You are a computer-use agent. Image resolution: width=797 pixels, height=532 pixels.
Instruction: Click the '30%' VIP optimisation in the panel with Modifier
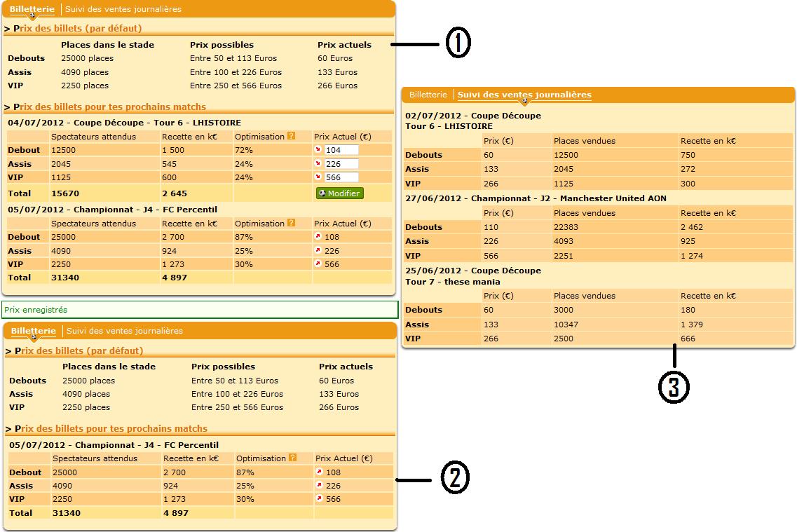pyautogui.click(x=244, y=264)
